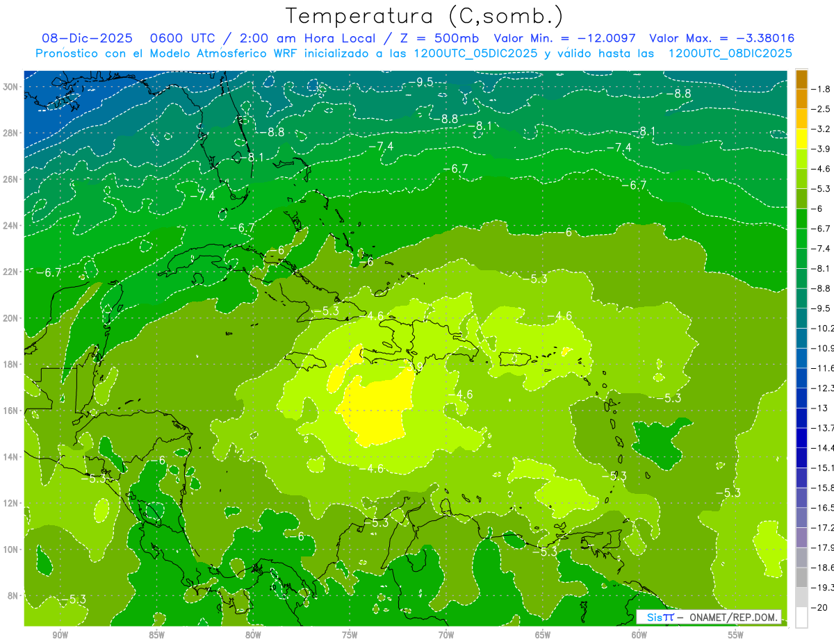Click the '1200UTC_08DIC2025' valid-until time
The width and height of the screenshot is (834, 644).
pyautogui.click(x=730, y=53)
